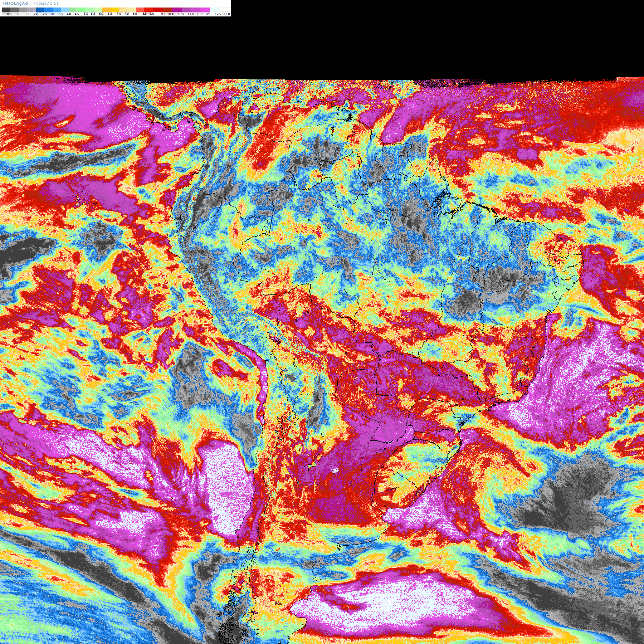Image resolution: width=644 pixels, height=644 pixels.
Task: Select the light blue swatch above 4.0
Action: pyautogui.click(x=65, y=10)
